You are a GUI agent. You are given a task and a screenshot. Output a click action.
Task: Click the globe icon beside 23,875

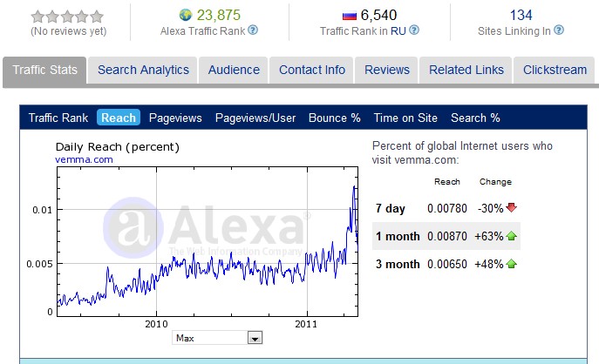click(185, 15)
